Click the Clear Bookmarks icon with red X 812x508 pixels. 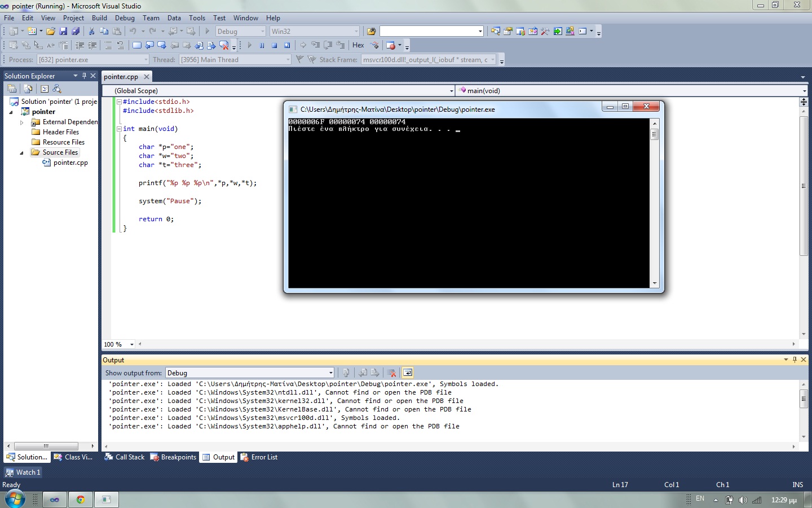[x=224, y=45]
